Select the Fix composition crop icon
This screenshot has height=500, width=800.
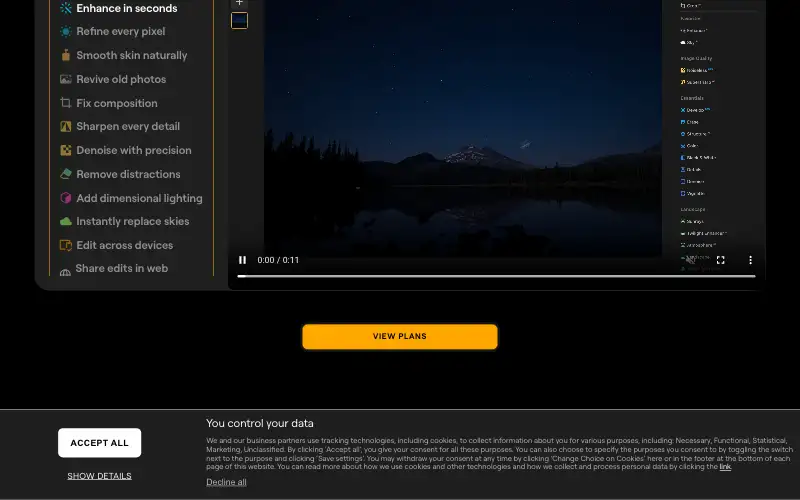click(66, 103)
